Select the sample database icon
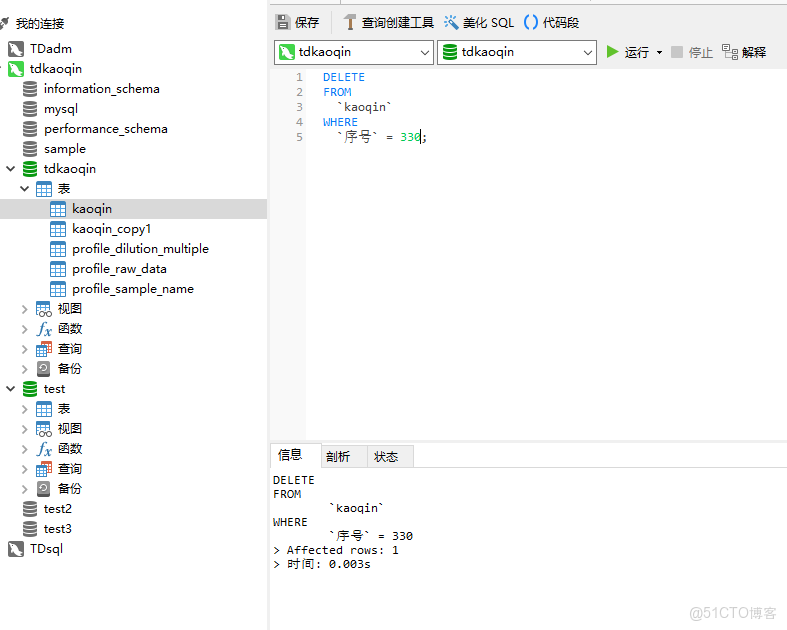 point(30,149)
